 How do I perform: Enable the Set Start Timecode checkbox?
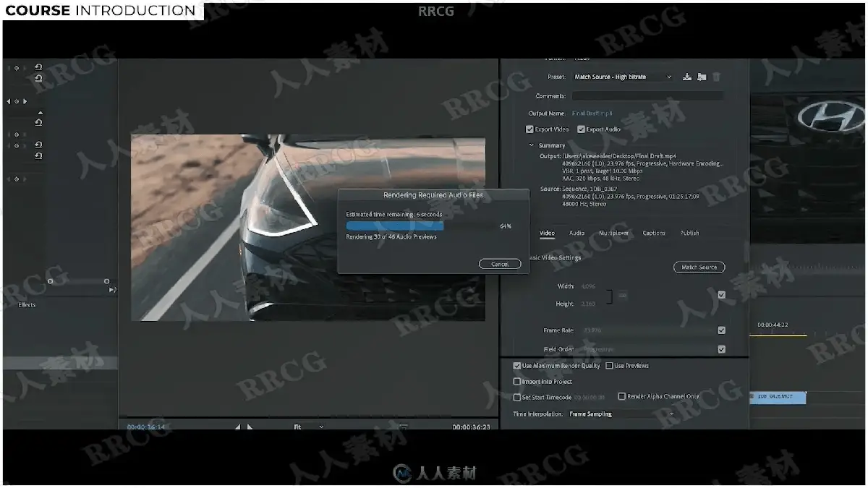[516, 397]
